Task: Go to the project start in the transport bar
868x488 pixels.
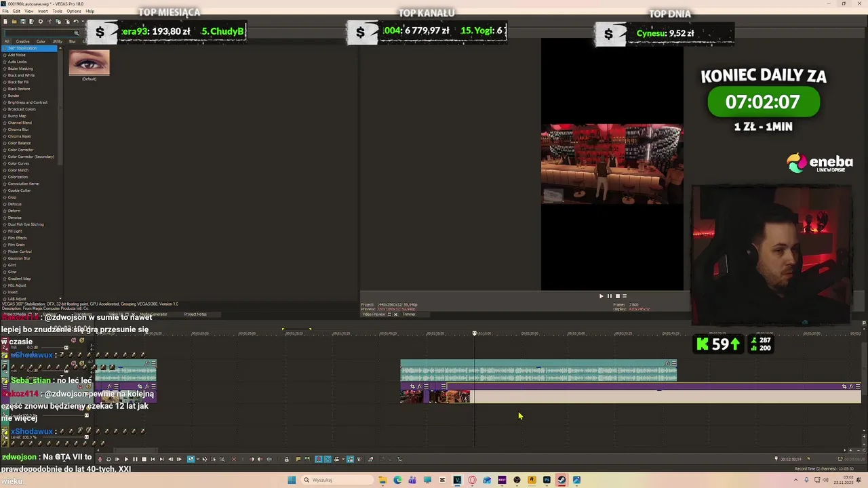Action: click(153, 460)
